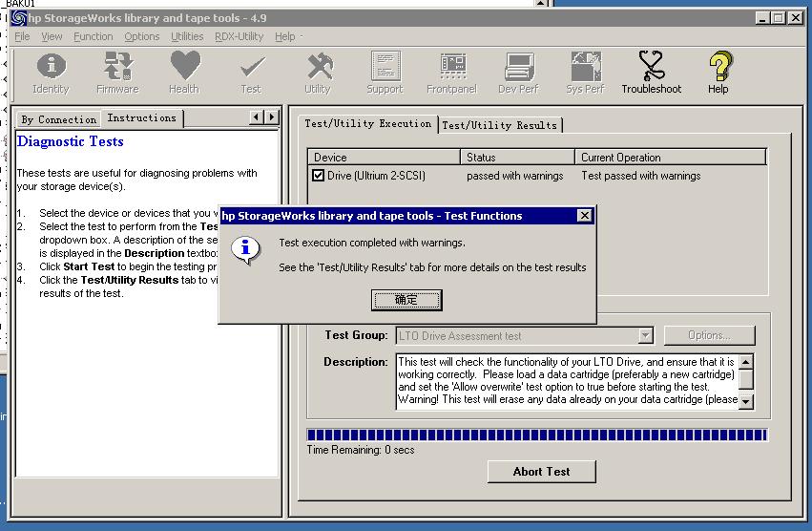Click the Help question mark icon
This screenshot has width=812, height=531.
pos(718,74)
